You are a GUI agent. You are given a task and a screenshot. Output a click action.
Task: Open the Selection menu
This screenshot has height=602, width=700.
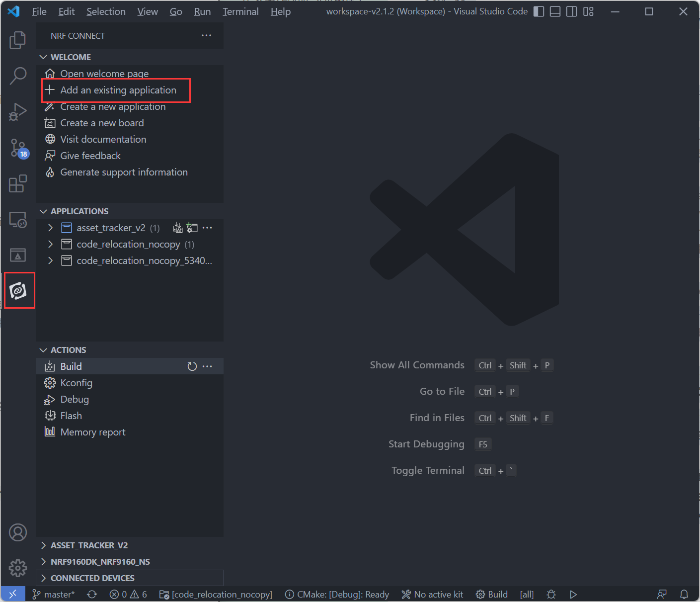point(106,11)
